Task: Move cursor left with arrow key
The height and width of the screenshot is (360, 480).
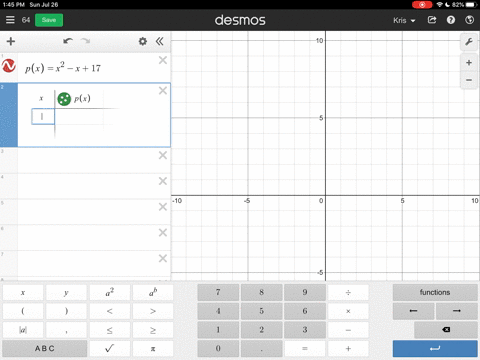Action: point(413,311)
